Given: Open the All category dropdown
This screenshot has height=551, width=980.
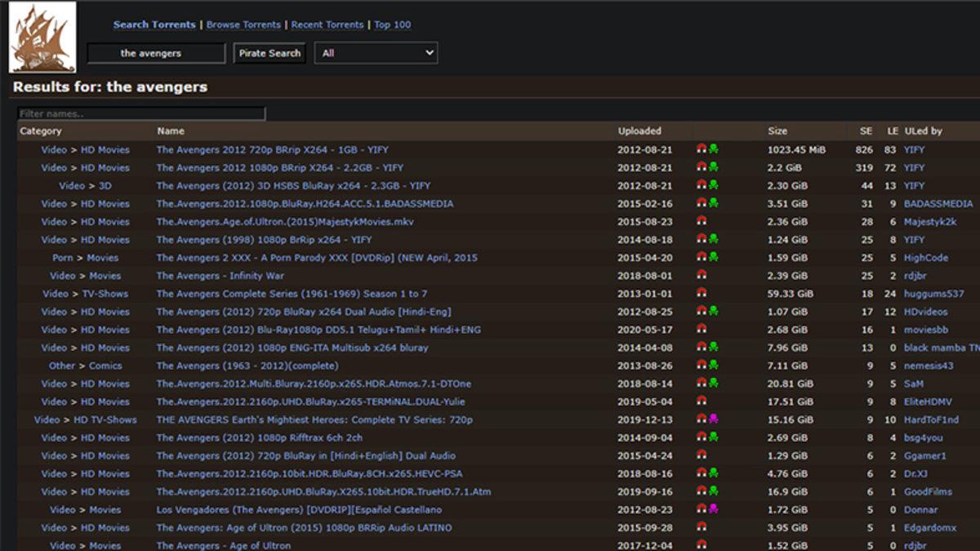Looking at the screenshot, I should pos(376,53).
